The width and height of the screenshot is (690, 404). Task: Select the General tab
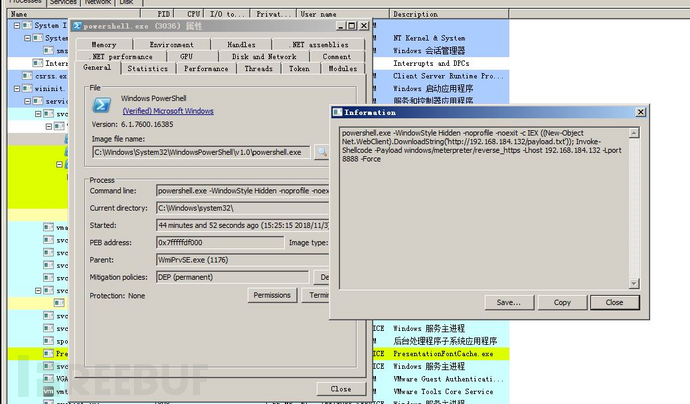coord(97,67)
